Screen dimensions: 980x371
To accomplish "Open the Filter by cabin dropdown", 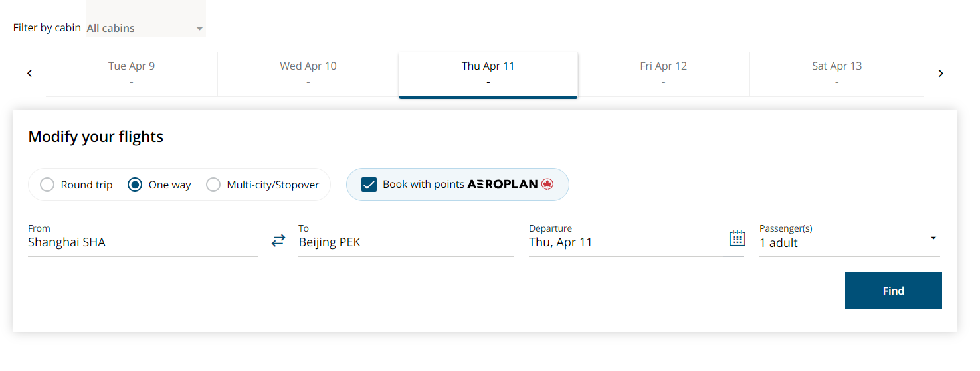I will click(146, 28).
